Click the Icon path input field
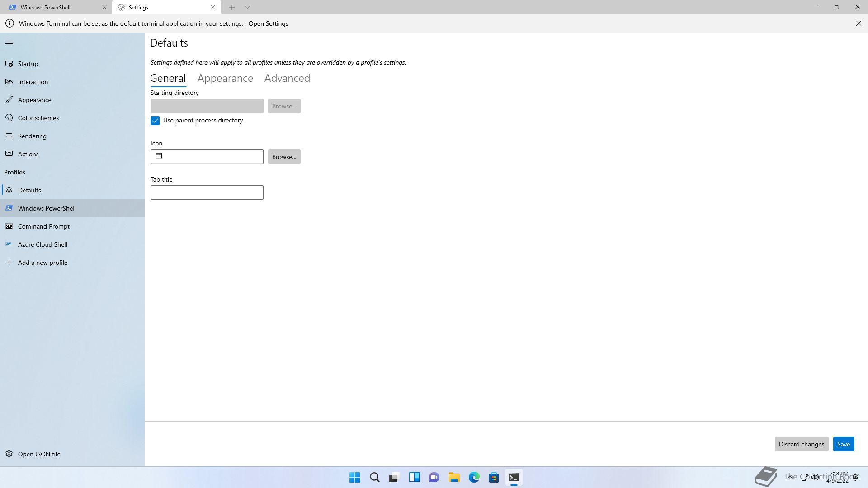Image resolution: width=868 pixels, height=488 pixels. point(207,157)
